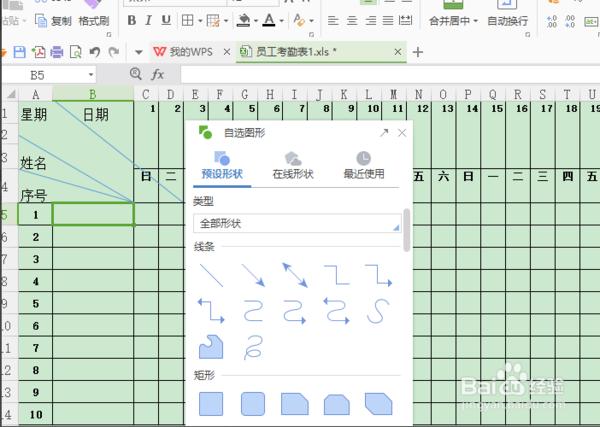Screen dimensions: 600x427
Task: Align text right
Action: point(370,21)
